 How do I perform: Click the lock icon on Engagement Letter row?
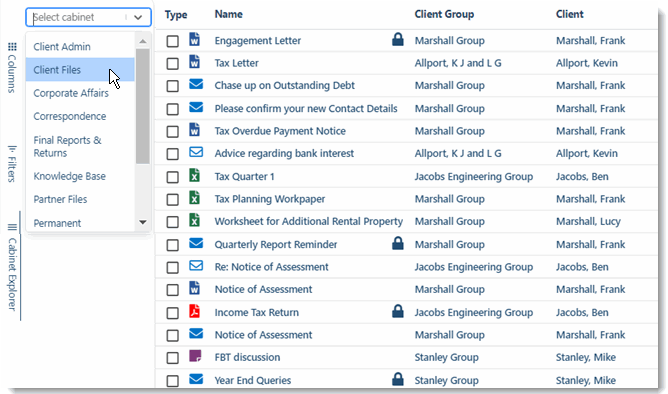[398, 39]
